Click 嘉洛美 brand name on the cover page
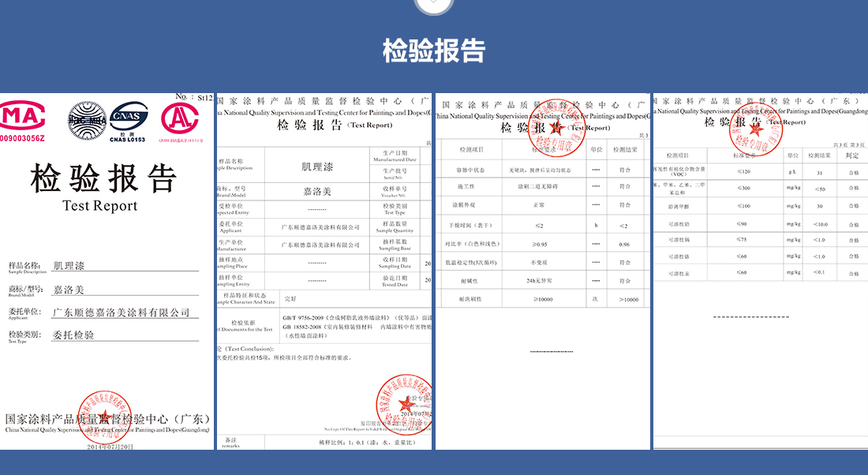Image resolution: width=868 pixels, height=475 pixels. coord(69,290)
